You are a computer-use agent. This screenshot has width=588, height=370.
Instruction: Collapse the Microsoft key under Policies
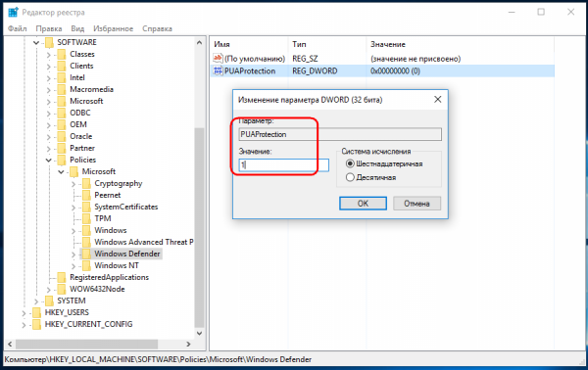tap(61, 172)
